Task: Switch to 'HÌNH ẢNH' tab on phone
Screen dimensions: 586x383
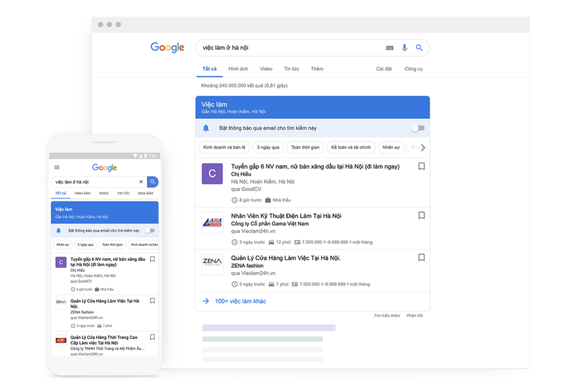Action: pos(82,194)
